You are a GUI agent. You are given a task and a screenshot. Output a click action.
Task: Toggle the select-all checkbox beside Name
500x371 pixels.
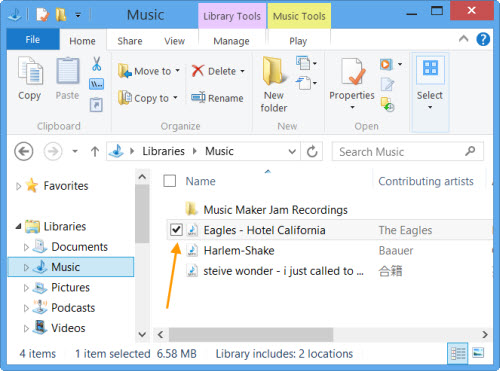click(x=170, y=181)
